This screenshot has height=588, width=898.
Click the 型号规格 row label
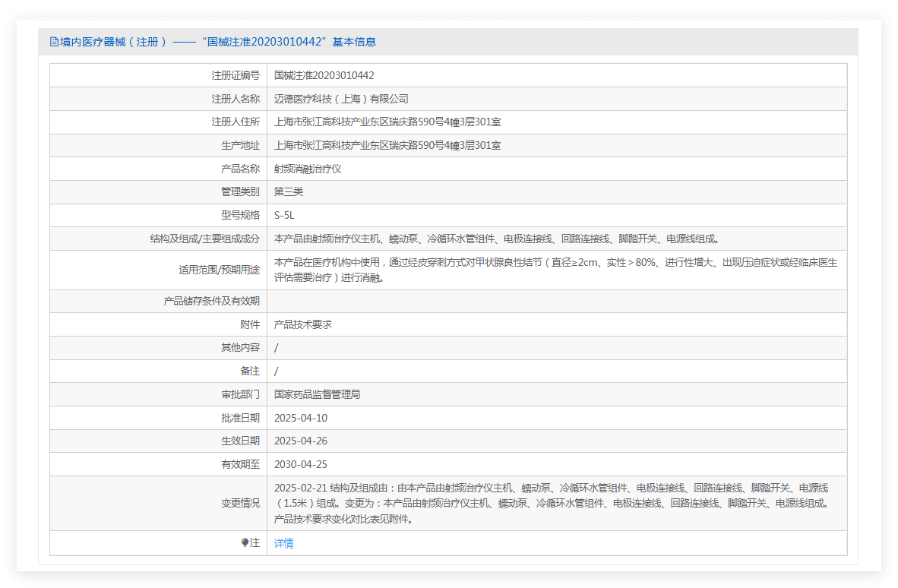241,215
